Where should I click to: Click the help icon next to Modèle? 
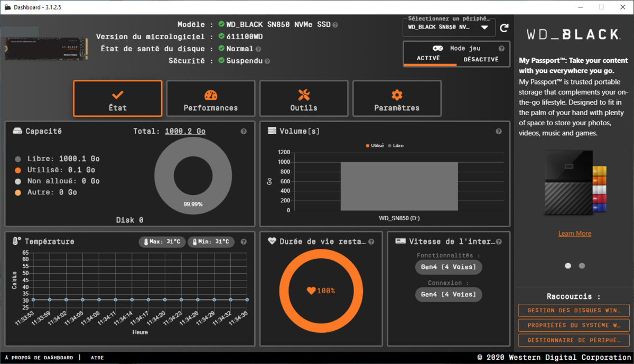tap(335, 24)
